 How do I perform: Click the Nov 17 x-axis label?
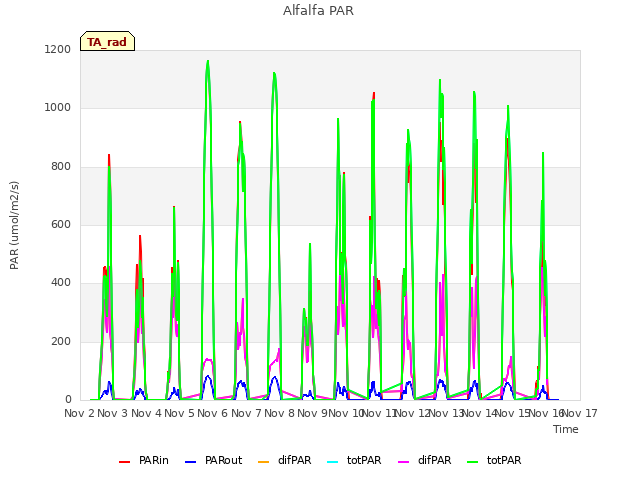tap(580, 413)
